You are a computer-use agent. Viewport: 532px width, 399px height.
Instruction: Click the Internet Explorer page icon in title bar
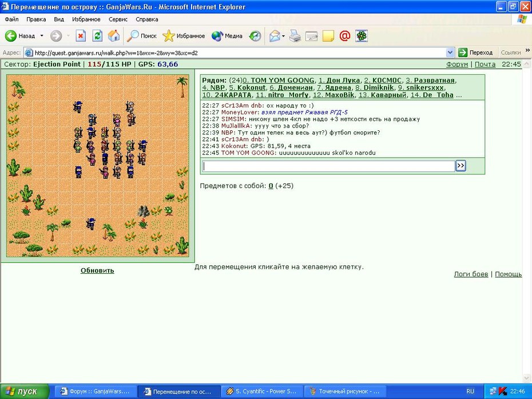pyautogui.click(x=5, y=6)
